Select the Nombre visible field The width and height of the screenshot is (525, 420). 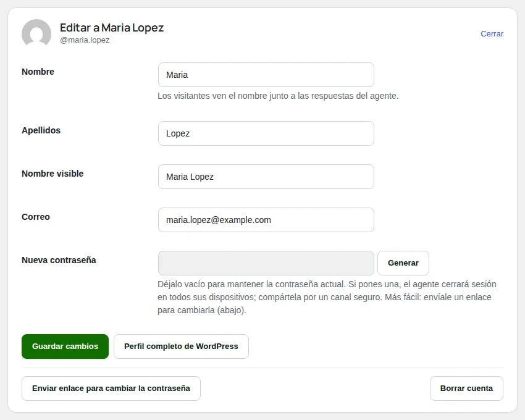click(x=266, y=177)
